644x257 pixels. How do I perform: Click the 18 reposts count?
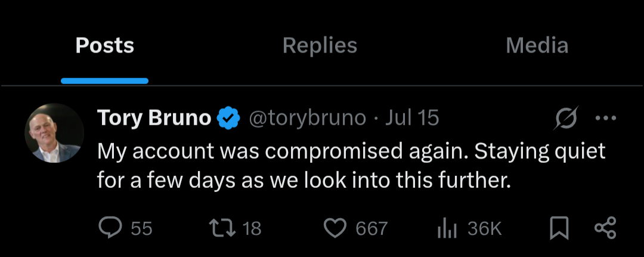tap(252, 228)
